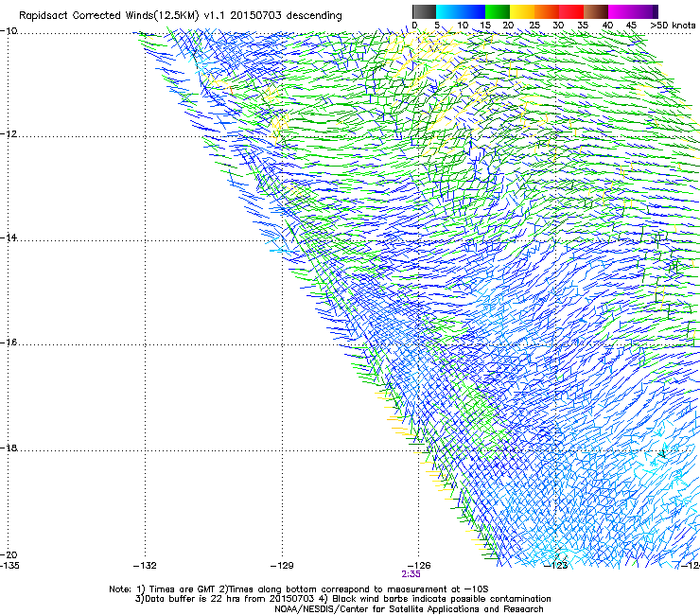
Task: Click the '-18' latitude axis label
Action: pyautogui.click(x=9, y=448)
